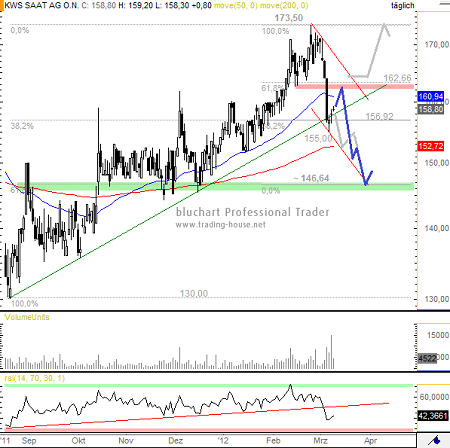Click the ''12' year marker on time axis
450x448 pixels.
[x=223, y=441]
